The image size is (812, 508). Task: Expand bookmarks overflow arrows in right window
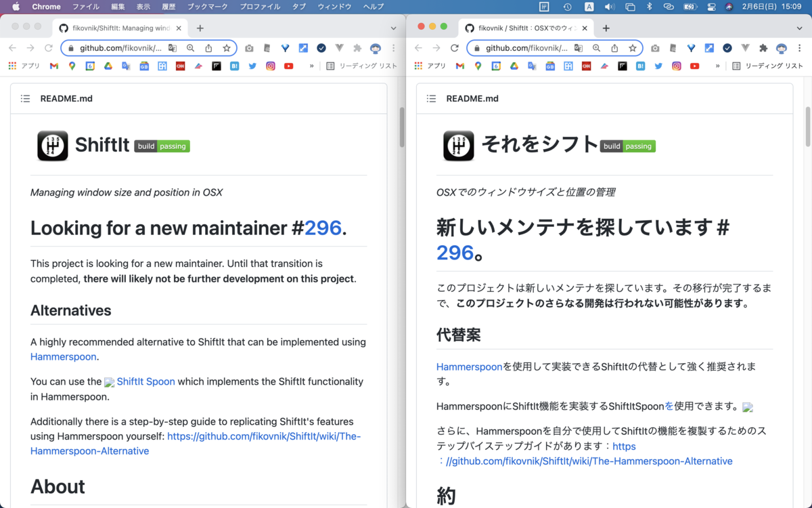[717, 66]
